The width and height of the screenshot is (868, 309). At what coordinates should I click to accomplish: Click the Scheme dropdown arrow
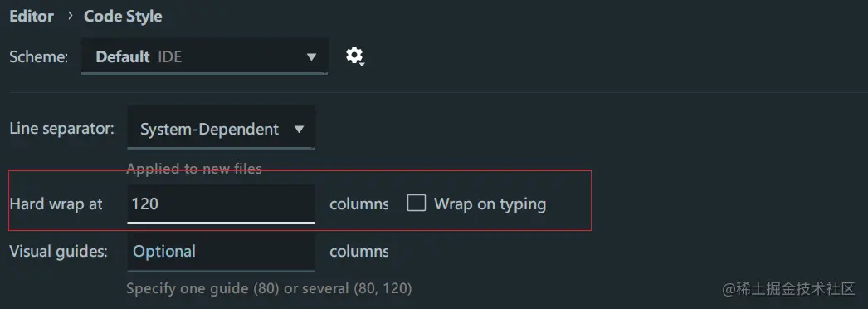[311, 57]
